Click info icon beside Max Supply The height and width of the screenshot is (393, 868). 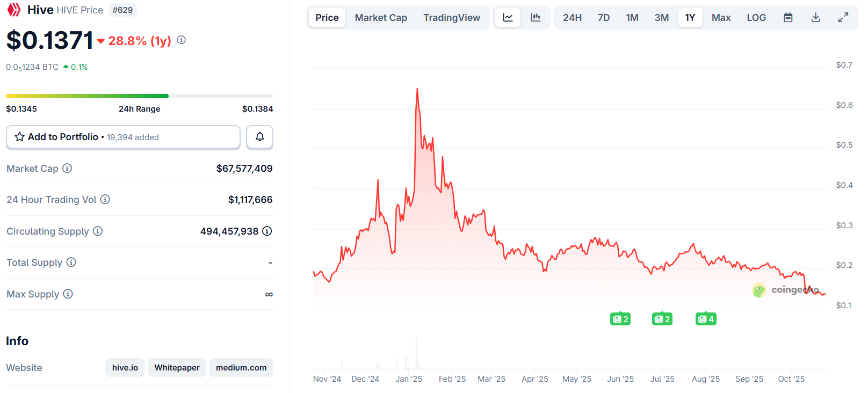(x=68, y=294)
